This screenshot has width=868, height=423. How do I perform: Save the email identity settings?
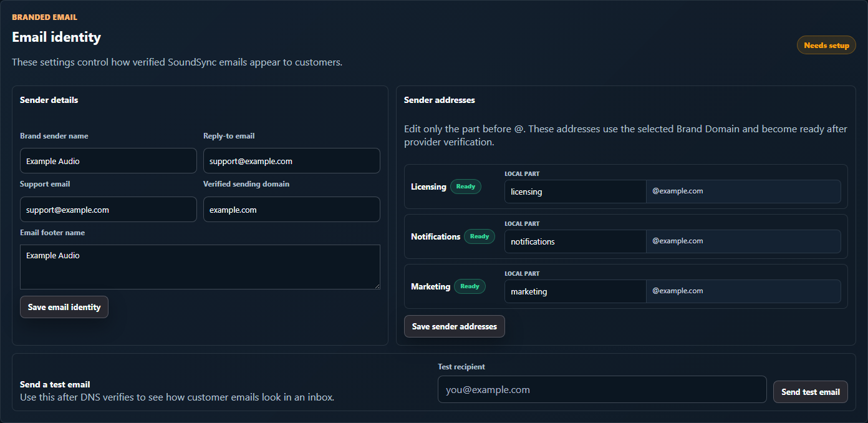tap(64, 307)
